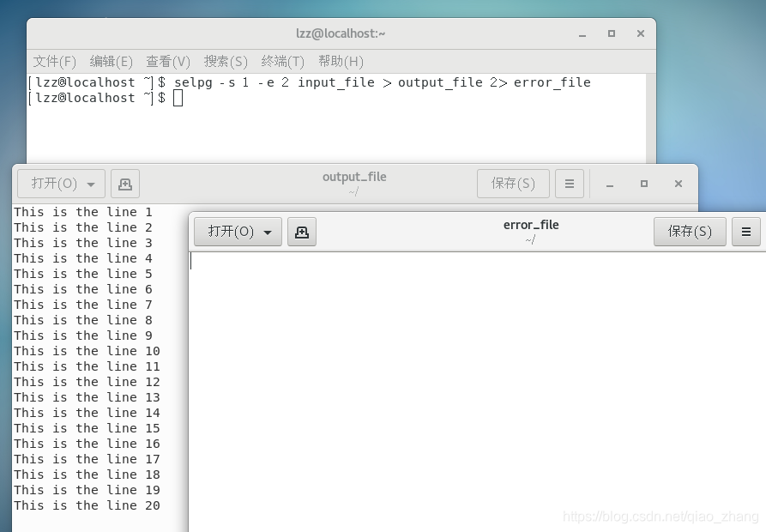Viewport: 766px width, 532px height.
Task: Click text "This is the line 3"
Action: 83,243
